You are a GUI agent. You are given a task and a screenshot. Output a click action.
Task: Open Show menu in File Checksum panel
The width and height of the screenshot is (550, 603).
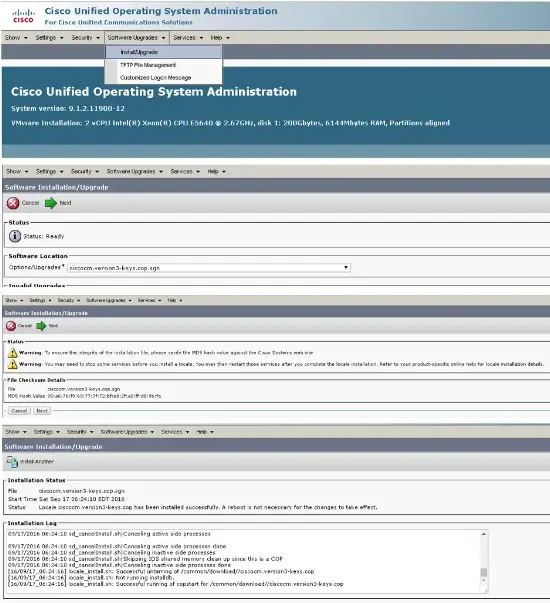(14, 300)
